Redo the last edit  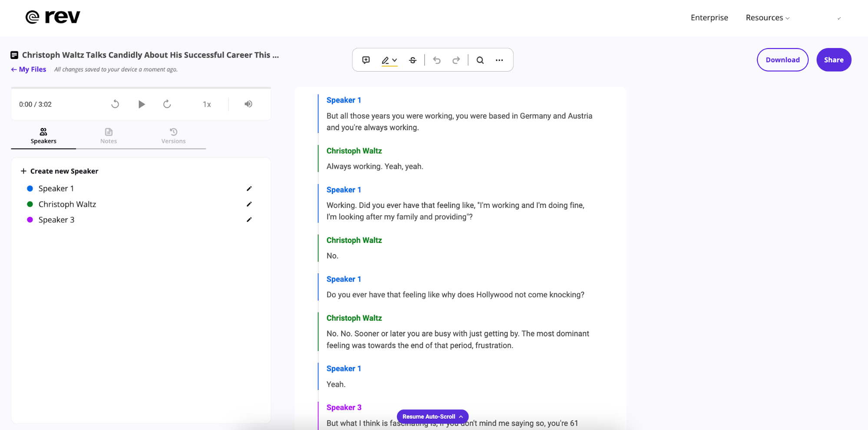point(456,60)
